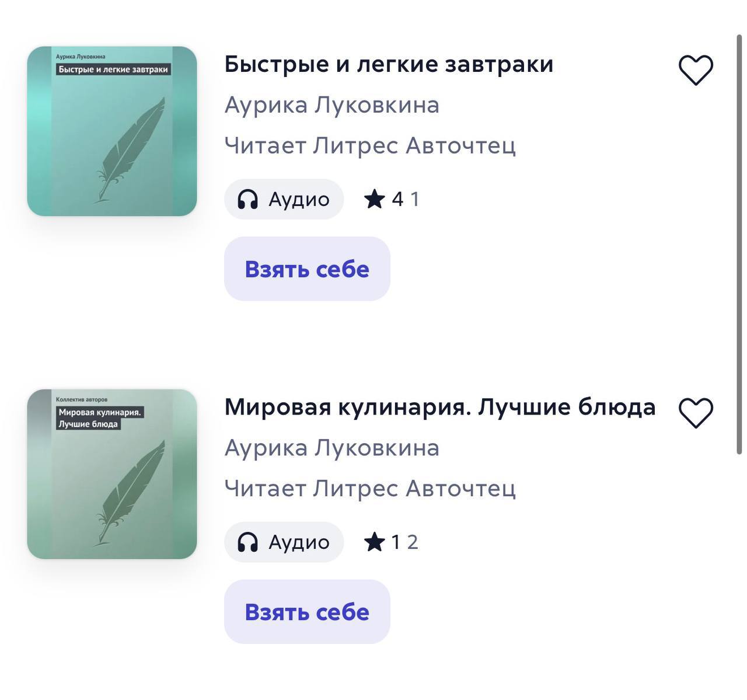Open narrator "Литрес Авточтец" for second book
This screenshot has width=747, height=700.
click(414, 488)
